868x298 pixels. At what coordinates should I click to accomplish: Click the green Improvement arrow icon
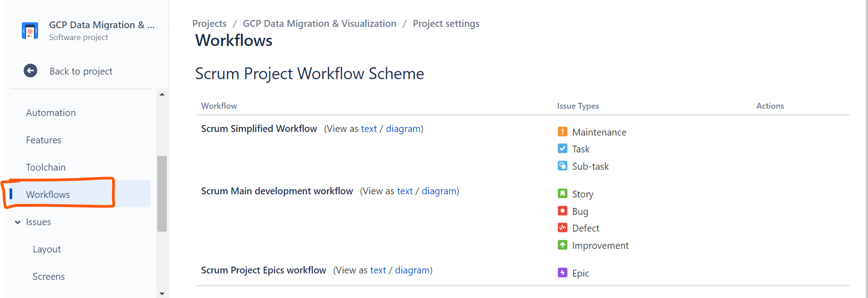pos(563,245)
